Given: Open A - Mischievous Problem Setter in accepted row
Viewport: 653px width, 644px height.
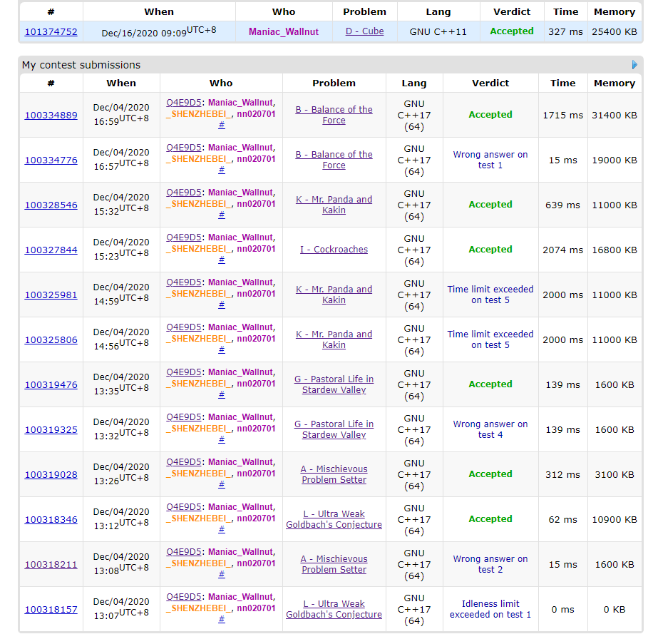Looking at the screenshot, I should click(334, 474).
